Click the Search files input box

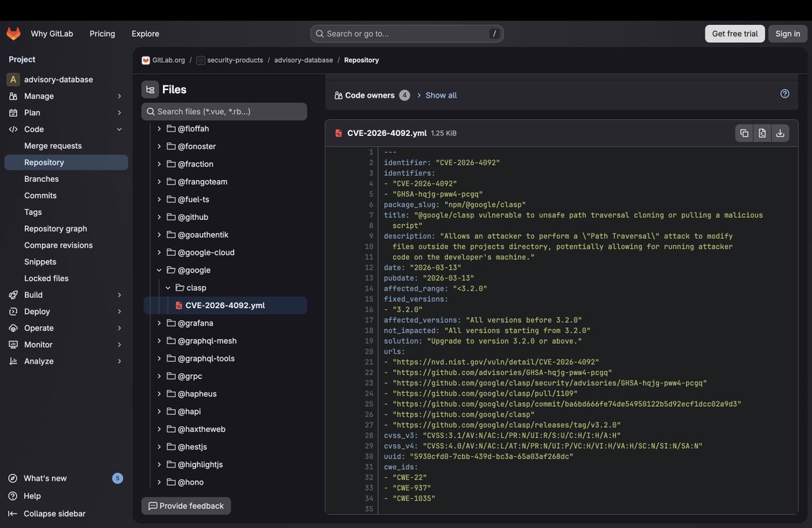pos(224,112)
